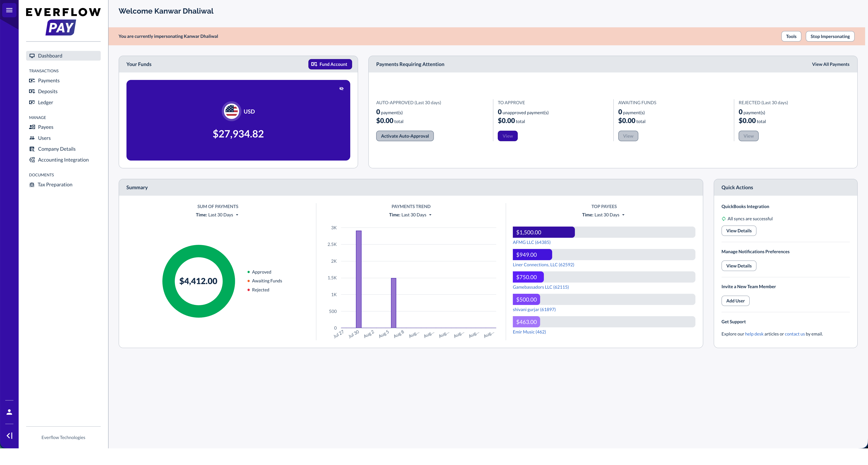This screenshot has width=868, height=465.
Task: Toggle Rejected series in donut legend
Action: click(x=258, y=290)
